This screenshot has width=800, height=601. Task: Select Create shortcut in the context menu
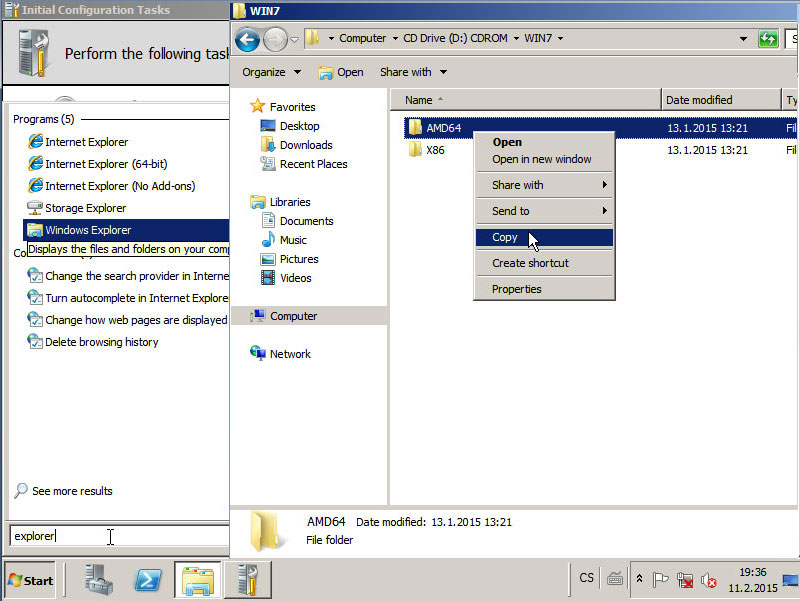[530, 263]
